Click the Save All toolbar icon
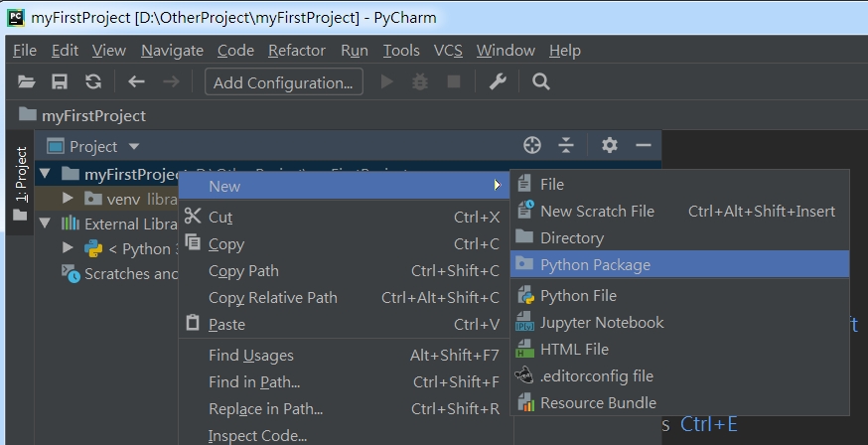 [x=60, y=82]
